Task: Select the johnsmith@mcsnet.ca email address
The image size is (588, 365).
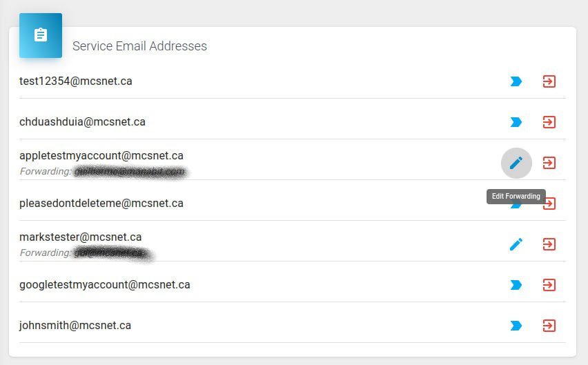Action: 75,326
